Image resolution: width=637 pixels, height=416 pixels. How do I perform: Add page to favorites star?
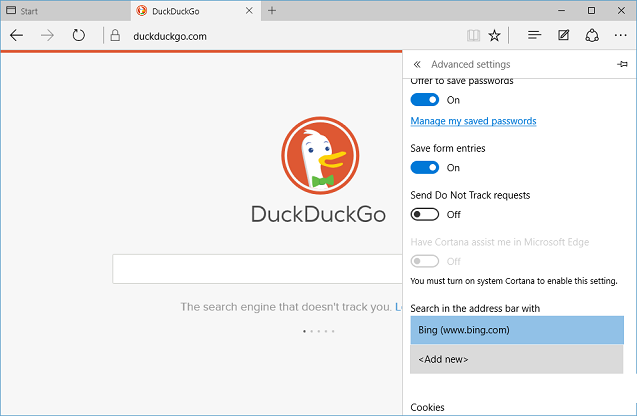pyautogui.click(x=494, y=36)
